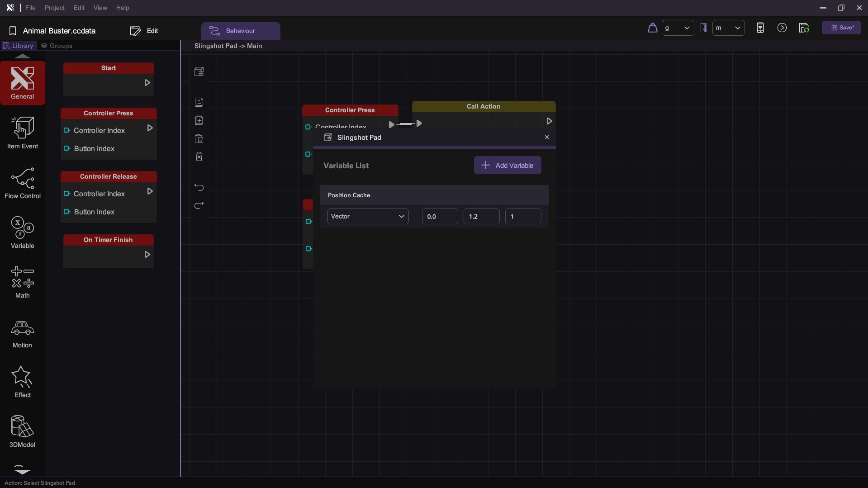The width and height of the screenshot is (868, 488).
Task: Click the delete trash icon in canvas toolbar
Action: click(199, 156)
